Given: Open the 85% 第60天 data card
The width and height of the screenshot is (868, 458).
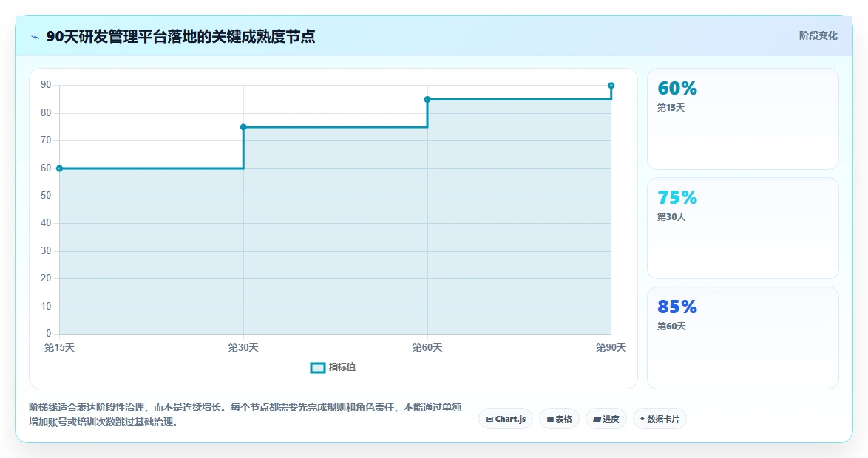Looking at the screenshot, I should [743, 338].
